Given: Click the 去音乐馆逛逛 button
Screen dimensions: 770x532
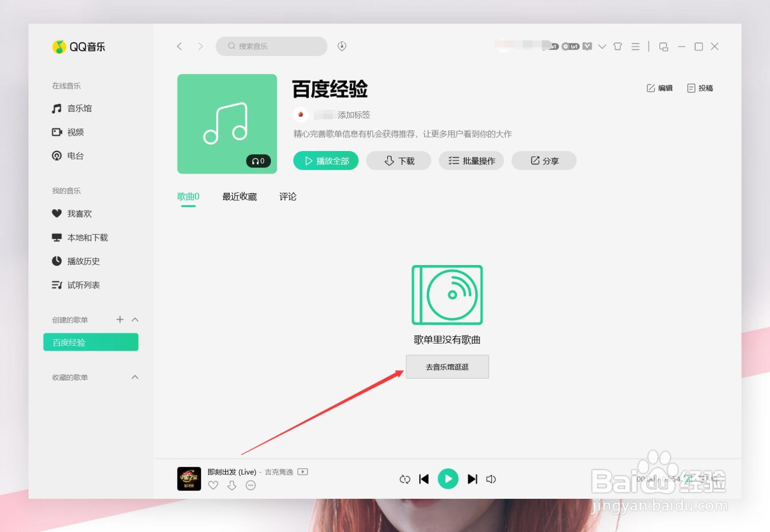Looking at the screenshot, I should 448,367.
